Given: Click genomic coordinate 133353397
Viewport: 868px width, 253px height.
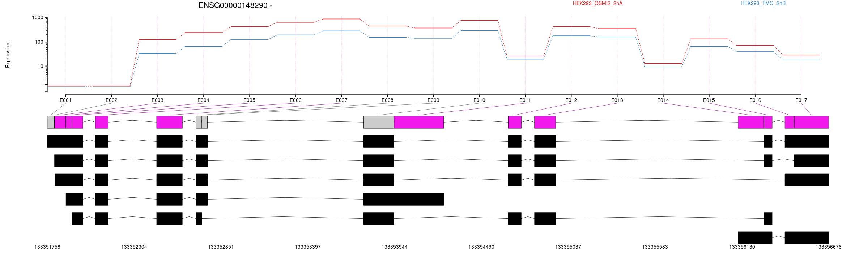Looking at the screenshot, I should point(308,247).
